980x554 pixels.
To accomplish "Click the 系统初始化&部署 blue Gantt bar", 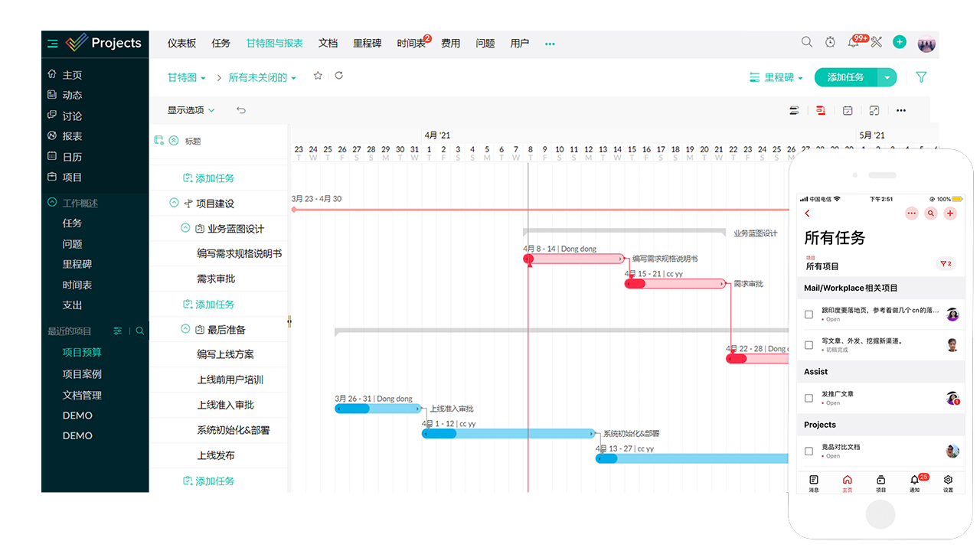I will 508,433.
